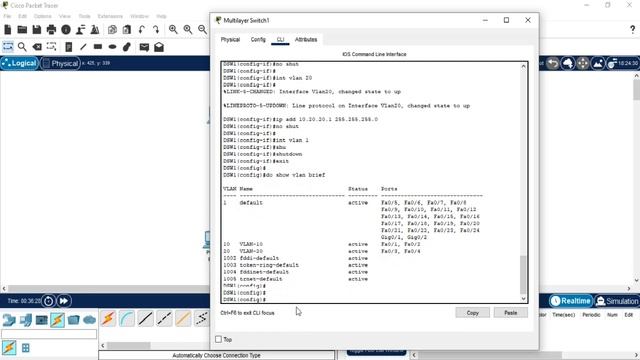
Task: Zoom out of the workspace
Action: pyautogui.click(x=202, y=29)
